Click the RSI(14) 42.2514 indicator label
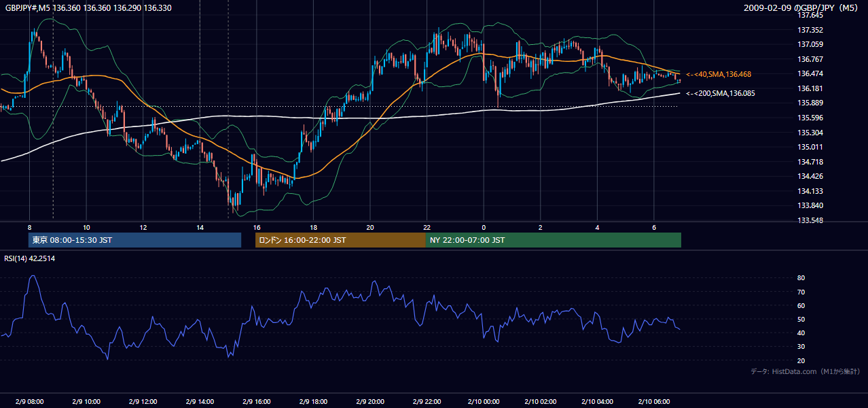 [x=30, y=258]
